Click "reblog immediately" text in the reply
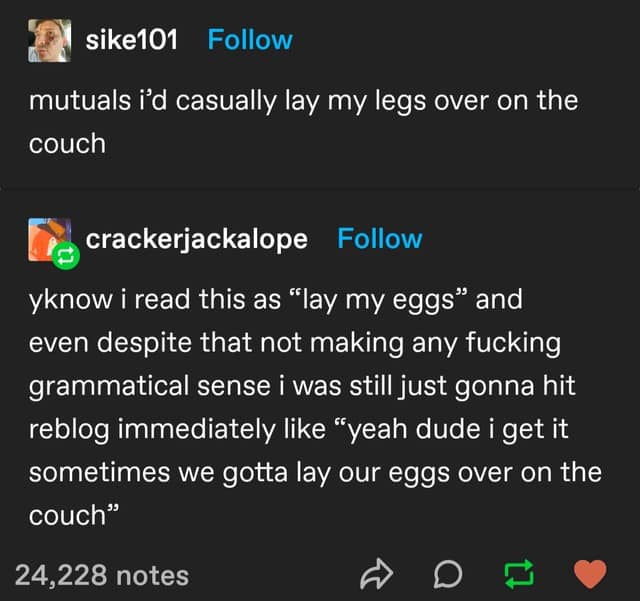 pos(152,430)
